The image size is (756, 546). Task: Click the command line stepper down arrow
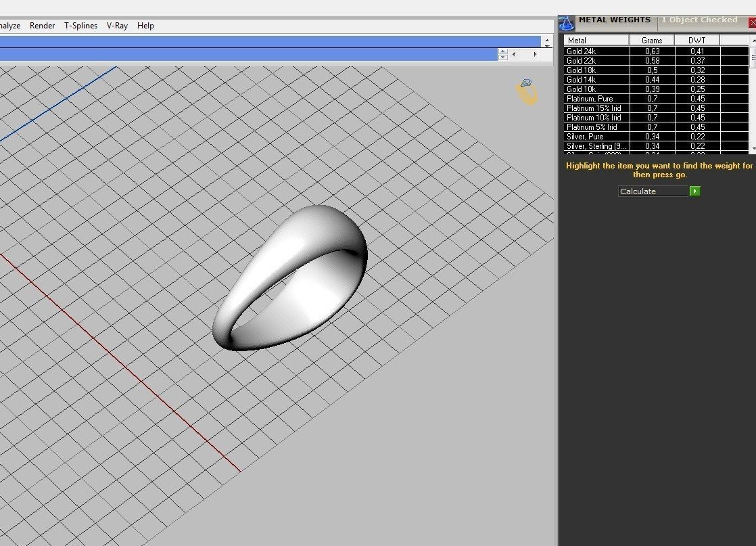click(x=503, y=58)
